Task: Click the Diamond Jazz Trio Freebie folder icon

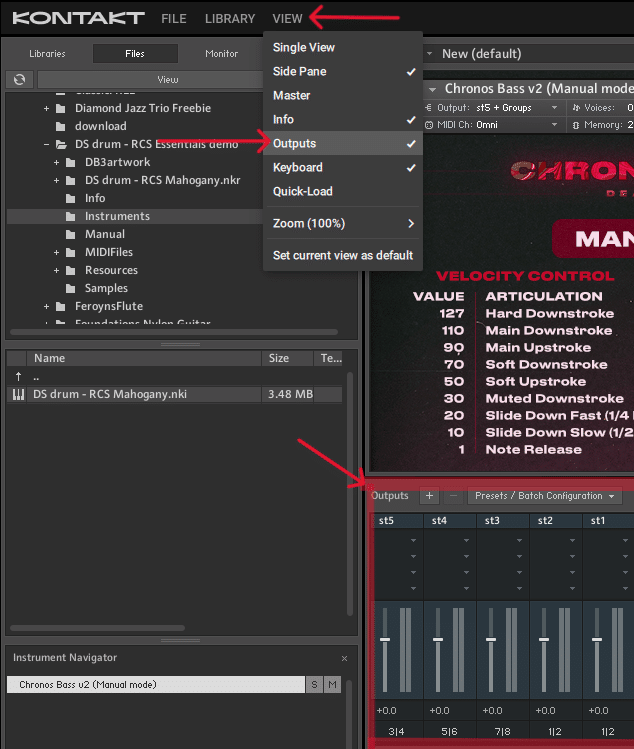Action: (61, 109)
